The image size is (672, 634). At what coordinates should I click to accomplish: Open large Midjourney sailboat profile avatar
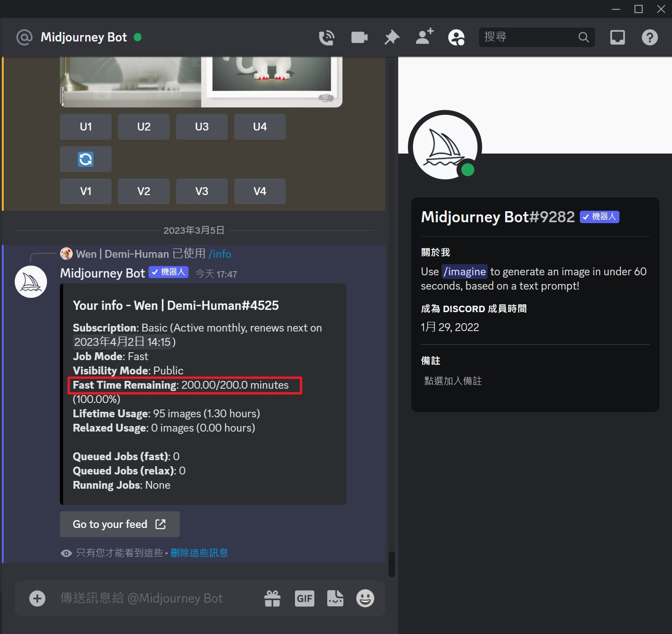[445, 147]
